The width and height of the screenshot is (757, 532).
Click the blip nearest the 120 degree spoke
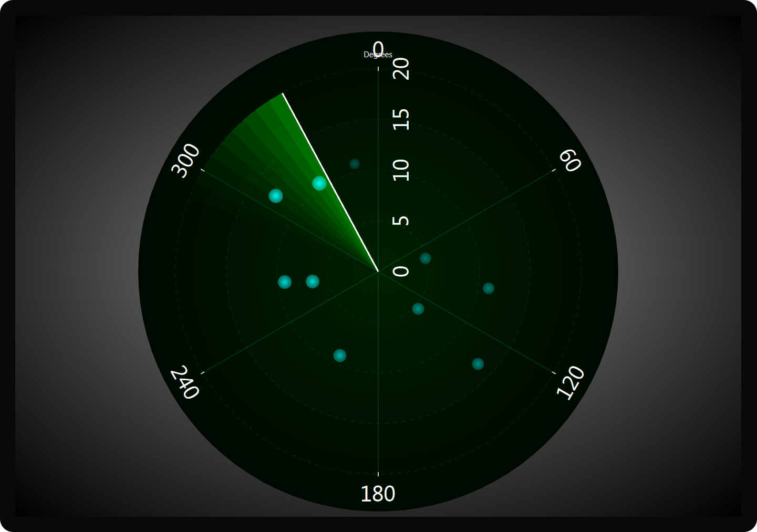pos(478,364)
